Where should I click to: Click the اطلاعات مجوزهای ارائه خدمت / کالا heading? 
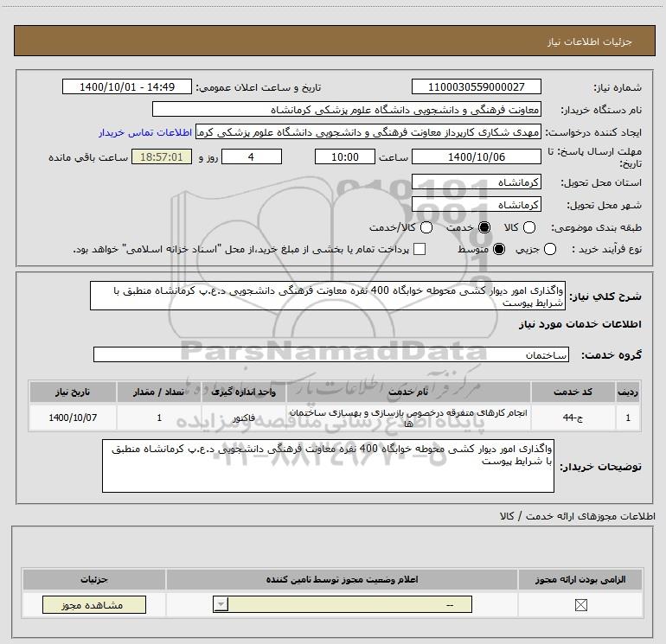(x=578, y=516)
